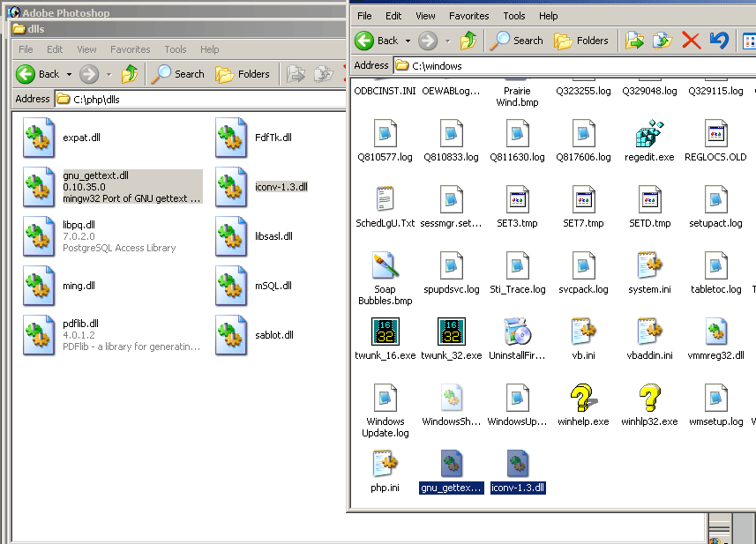Select wmsetup.log file icon

(x=716, y=398)
